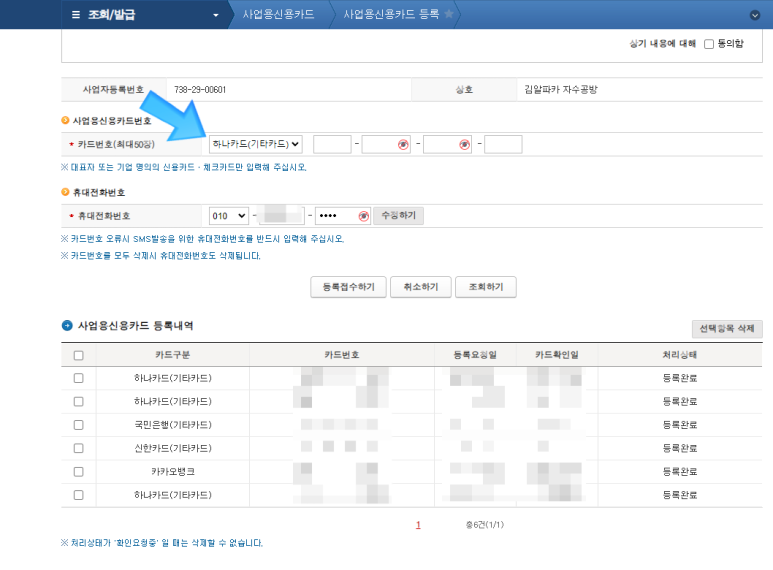773x570 pixels.
Task: Click the 선택항목 삭제 button
Action: coord(727,328)
